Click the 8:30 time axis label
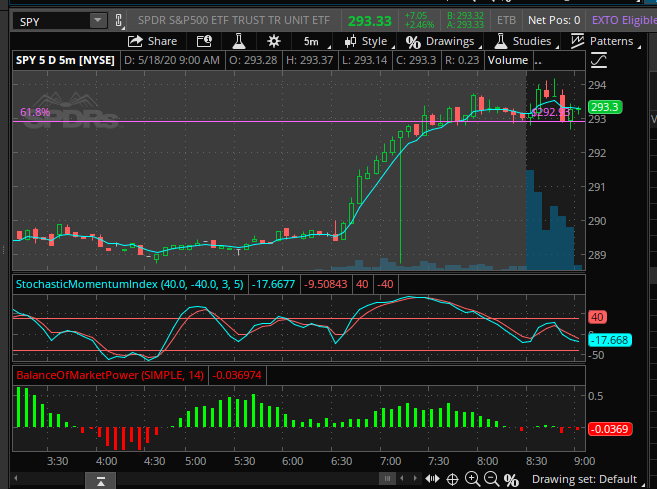Viewport: 657px width, 489px height. [536, 461]
